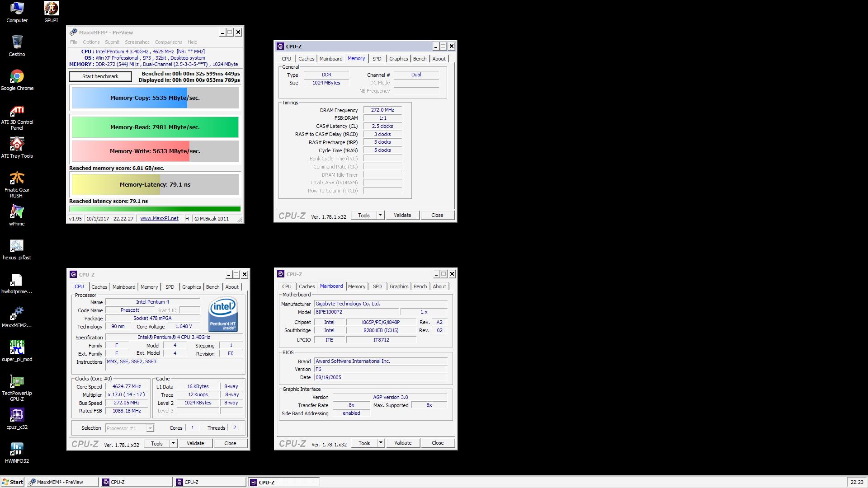This screenshot has height=488, width=868.
Task: Click Rated FSB 1088.18 MHz value
Action: 127,411
